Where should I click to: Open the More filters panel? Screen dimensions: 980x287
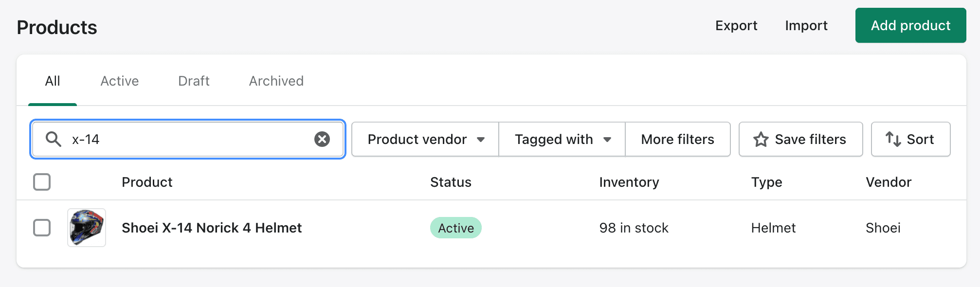(678, 139)
